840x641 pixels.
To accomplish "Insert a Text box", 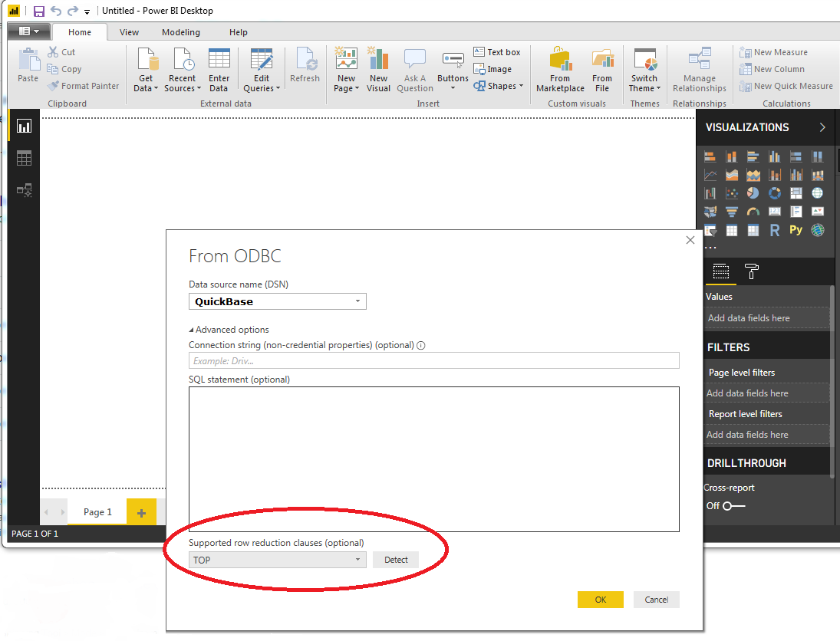I will (497, 52).
